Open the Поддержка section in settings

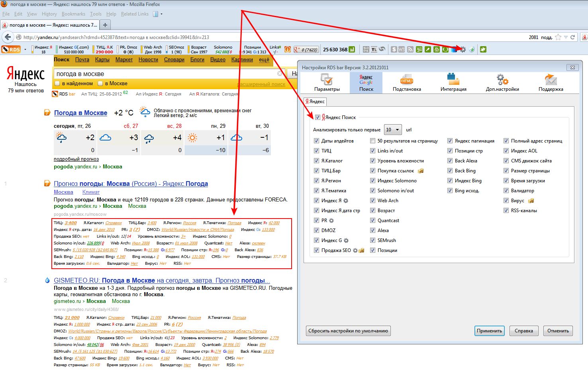(x=551, y=83)
